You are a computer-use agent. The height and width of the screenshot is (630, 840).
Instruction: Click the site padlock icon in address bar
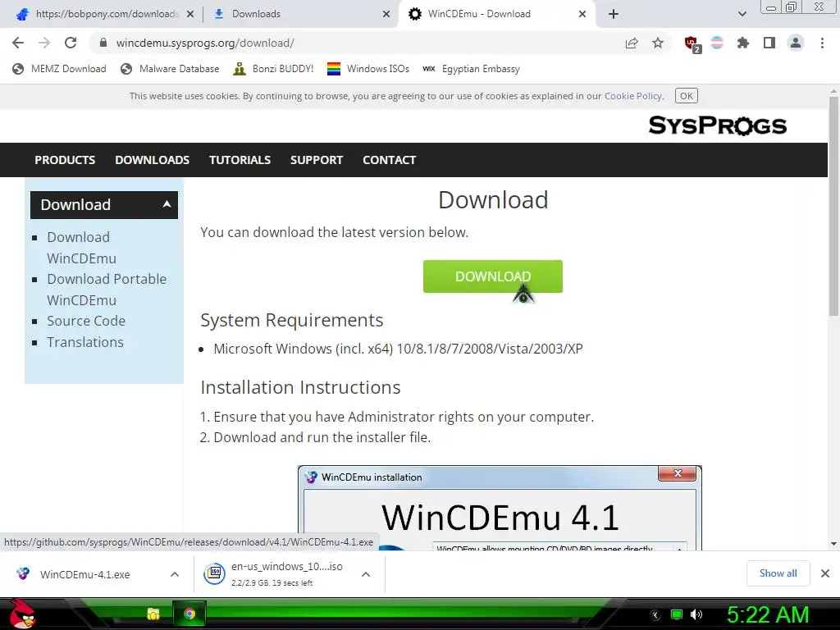point(103,43)
